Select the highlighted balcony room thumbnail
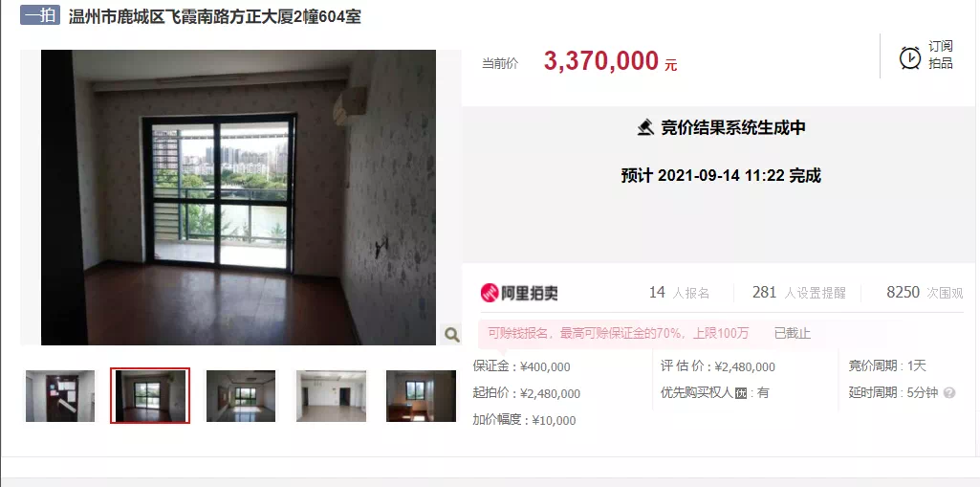This screenshot has width=980, height=487. (150, 396)
